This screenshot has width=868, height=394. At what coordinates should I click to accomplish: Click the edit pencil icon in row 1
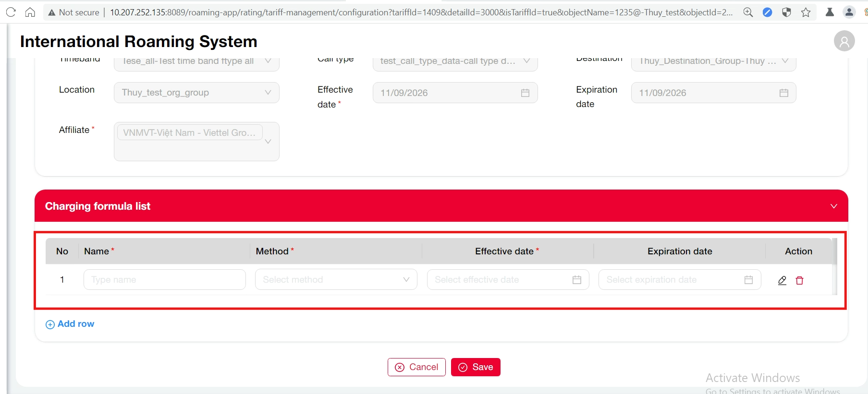[x=782, y=280]
